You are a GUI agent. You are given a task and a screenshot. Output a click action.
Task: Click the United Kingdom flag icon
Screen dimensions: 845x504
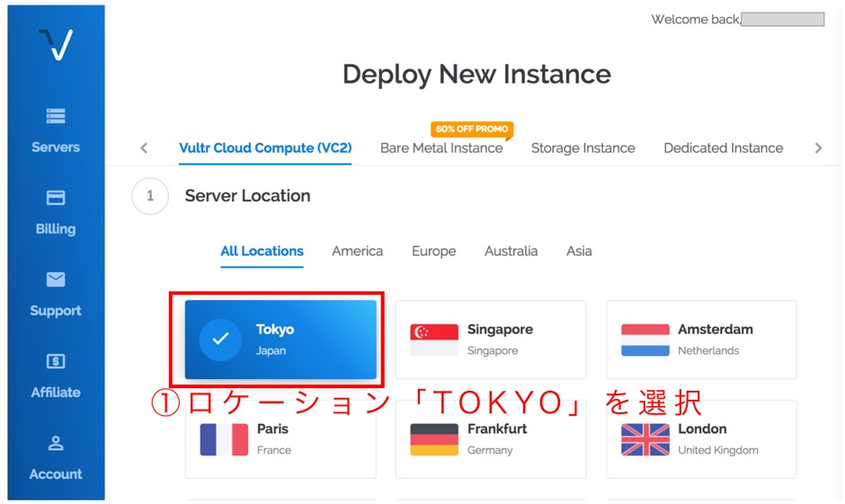[x=645, y=439]
